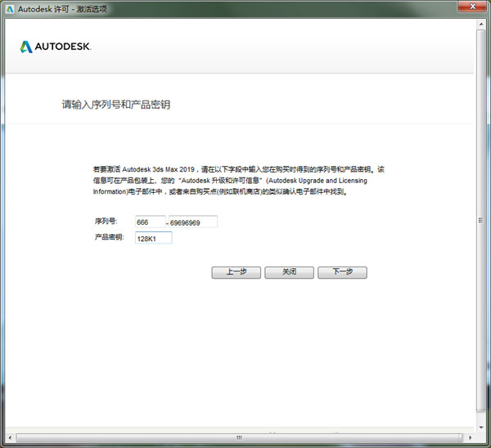
Task: Click the serial number field containing 69696969
Action: [192, 222]
